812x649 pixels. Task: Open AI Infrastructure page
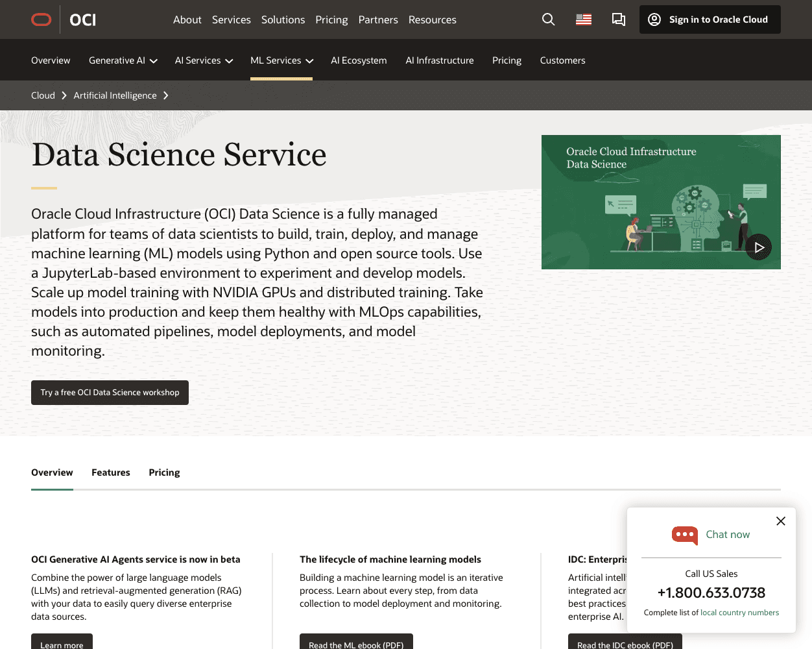pos(440,60)
